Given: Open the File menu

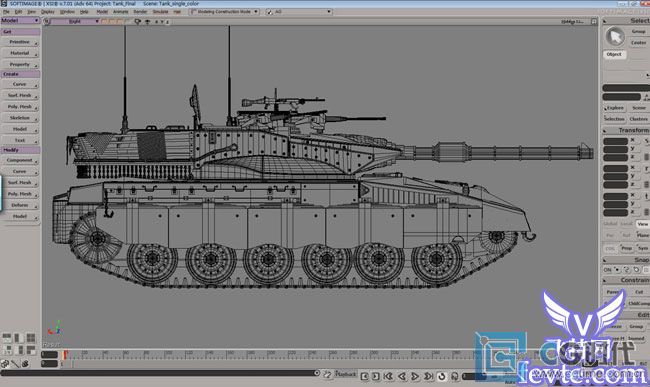Looking at the screenshot, I should pyautogui.click(x=6, y=12).
